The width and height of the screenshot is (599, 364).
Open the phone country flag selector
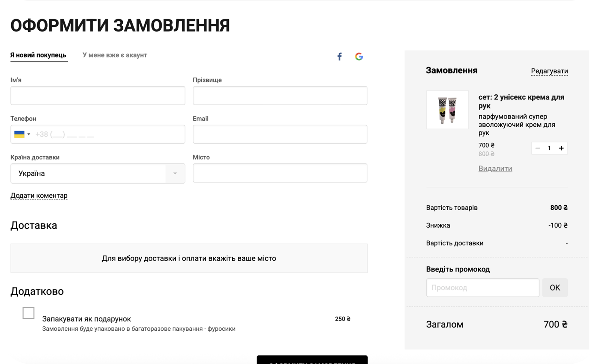point(22,134)
